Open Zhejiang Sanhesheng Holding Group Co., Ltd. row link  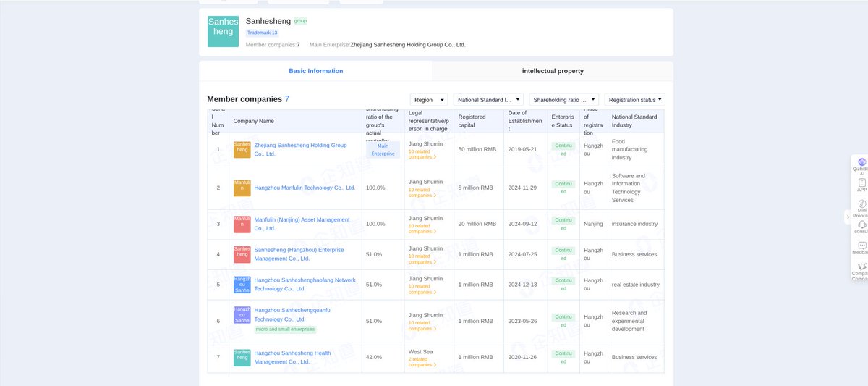pos(300,150)
